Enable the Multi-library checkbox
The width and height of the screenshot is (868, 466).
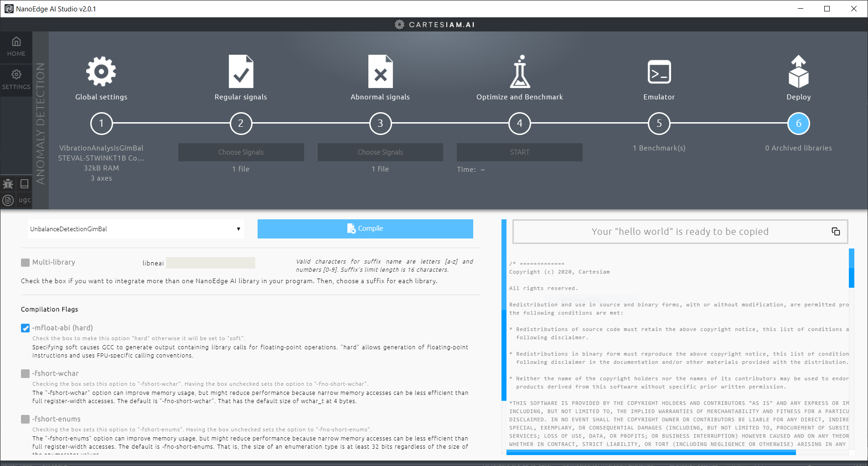tap(25, 263)
